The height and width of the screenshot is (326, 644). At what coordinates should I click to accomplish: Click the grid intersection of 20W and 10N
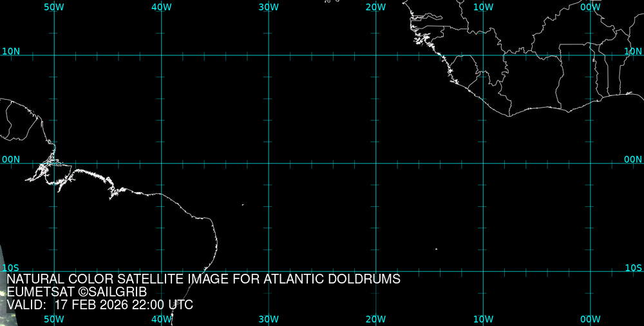[375, 55]
